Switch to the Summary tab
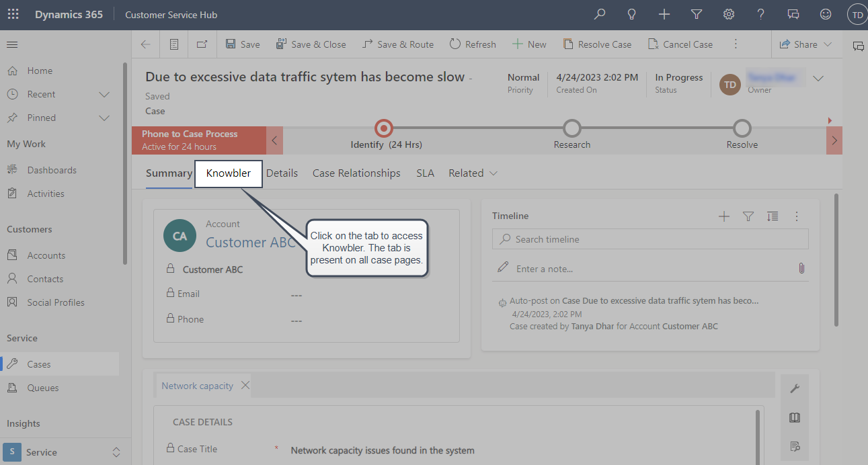Screen dimensions: 868x465 169,173
